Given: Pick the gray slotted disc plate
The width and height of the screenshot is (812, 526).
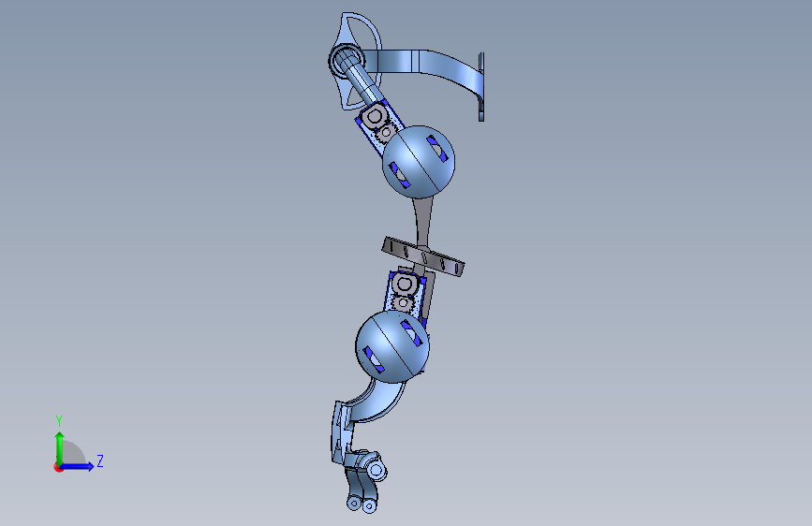Looking at the screenshot, I should (x=423, y=256).
